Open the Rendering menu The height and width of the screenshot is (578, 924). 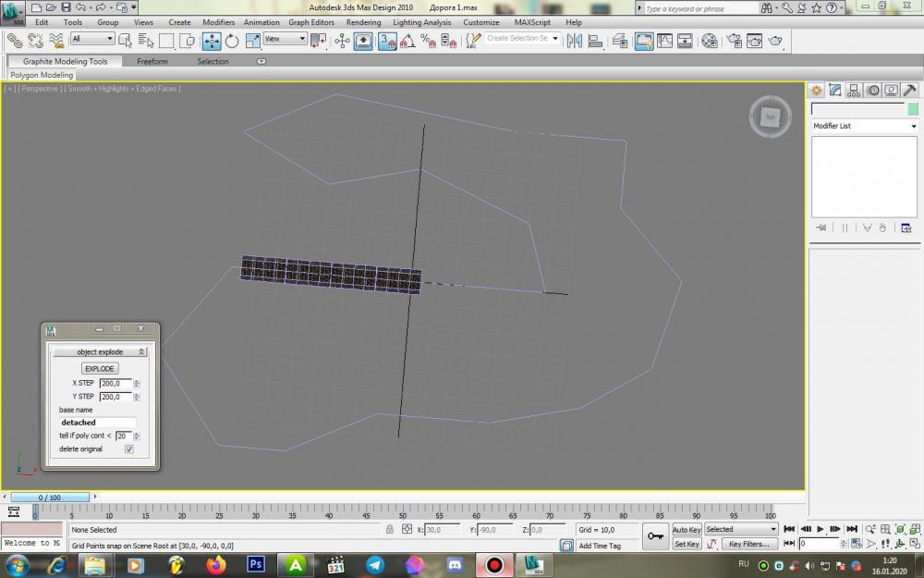click(363, 22)
